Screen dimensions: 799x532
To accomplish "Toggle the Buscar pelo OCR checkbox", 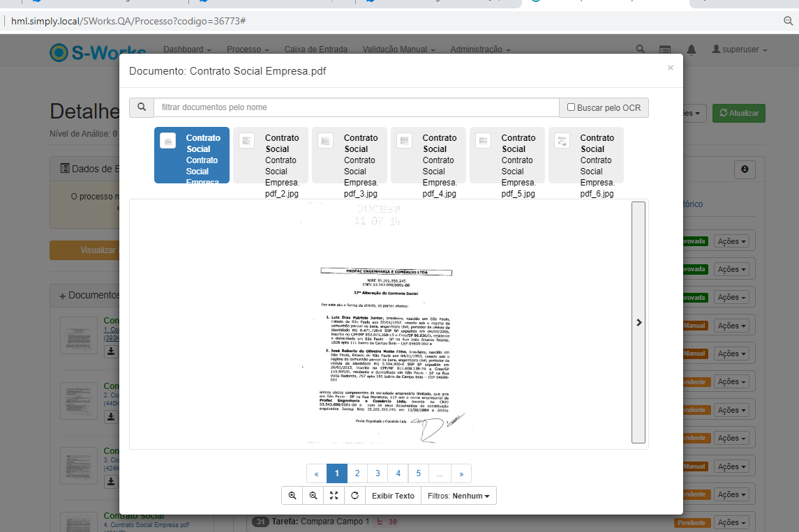I will (x=572, y=107).
